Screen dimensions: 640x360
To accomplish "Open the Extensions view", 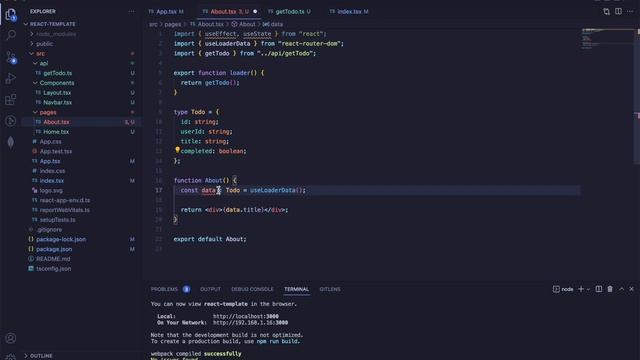I will pyautogui.click(x=11, y=100).
